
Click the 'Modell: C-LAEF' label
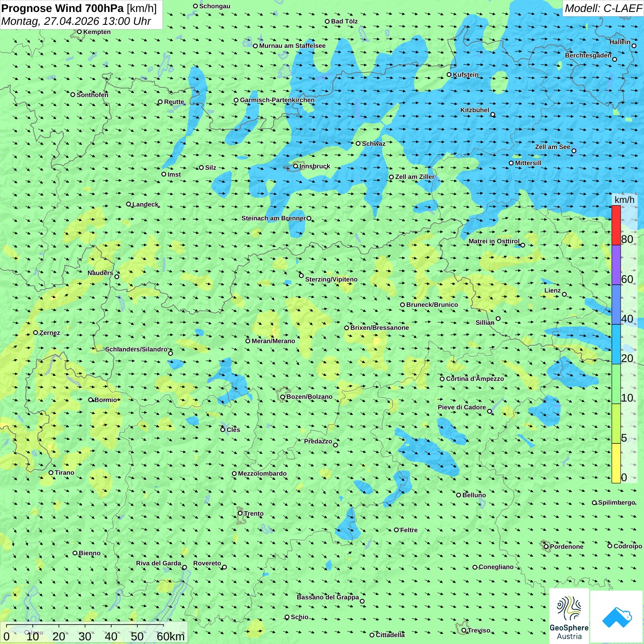[x=603, y=8]
